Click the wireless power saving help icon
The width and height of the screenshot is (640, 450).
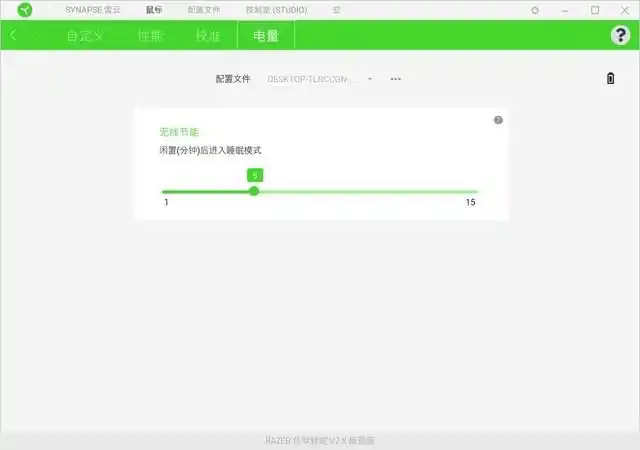[498, 120]
